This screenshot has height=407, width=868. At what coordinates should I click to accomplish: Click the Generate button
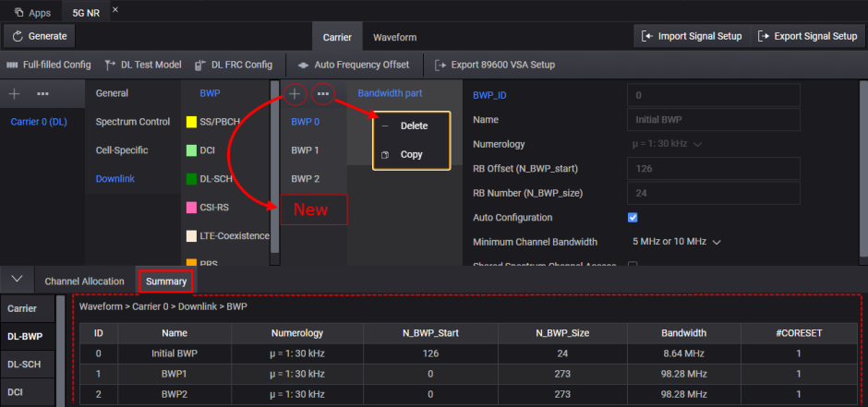coord(40,37)
